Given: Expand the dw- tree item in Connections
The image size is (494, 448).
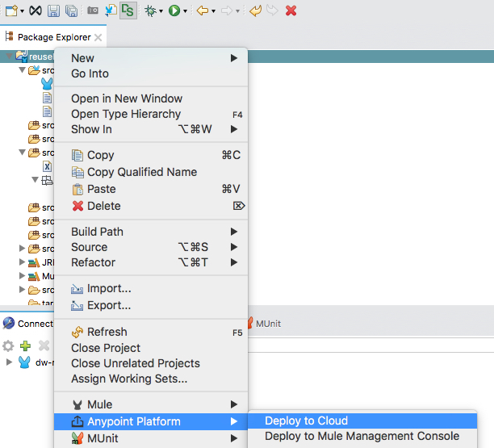Looking at the screenshot, I should pyautogui.click(x=10, y=362).
